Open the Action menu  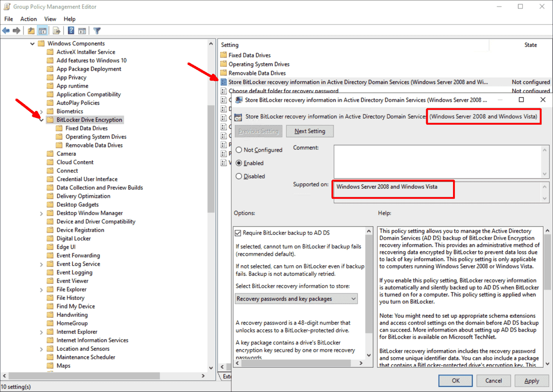29,19
